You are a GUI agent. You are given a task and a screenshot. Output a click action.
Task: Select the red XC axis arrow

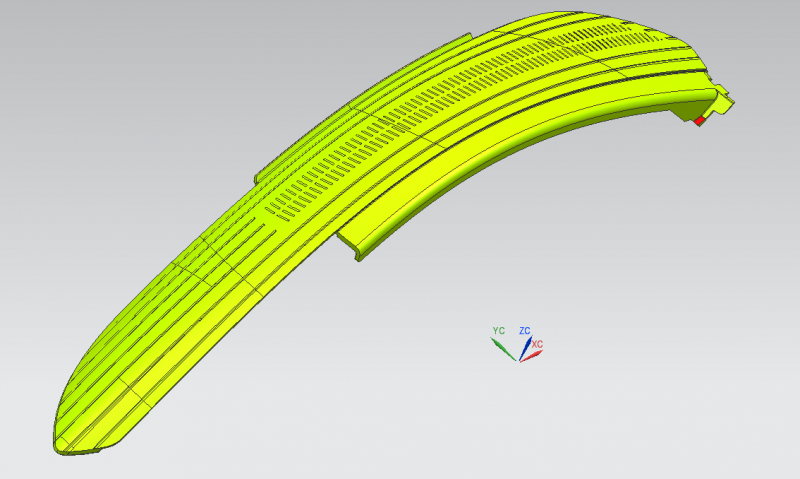pos(532,356)
